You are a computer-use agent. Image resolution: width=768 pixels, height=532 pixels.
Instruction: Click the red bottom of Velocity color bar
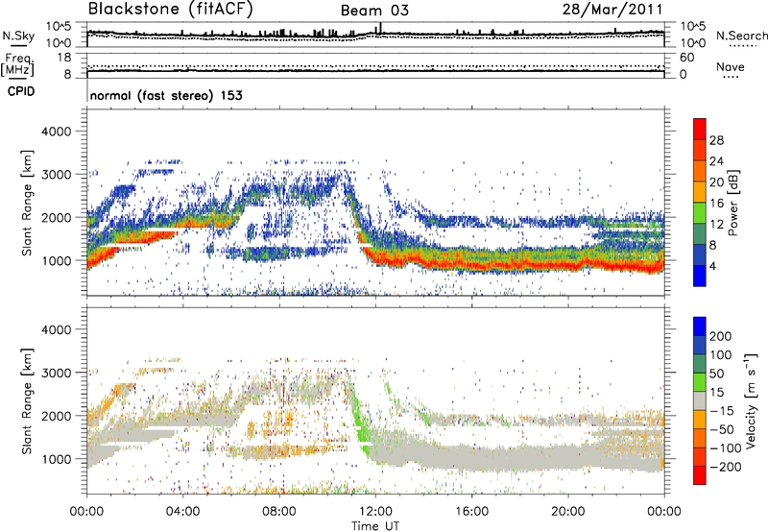[700, 475]
